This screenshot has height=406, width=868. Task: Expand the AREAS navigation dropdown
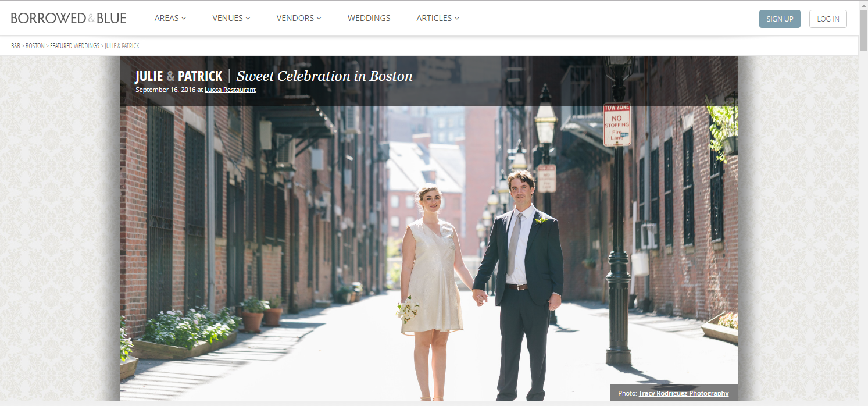170,18
